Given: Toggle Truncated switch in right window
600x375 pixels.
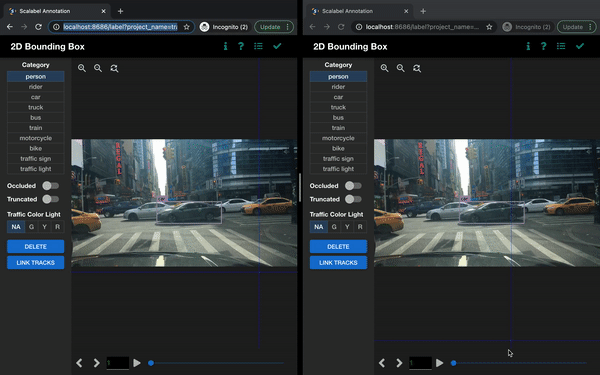Looking at the screenshot, I should [x=353, y=199].
